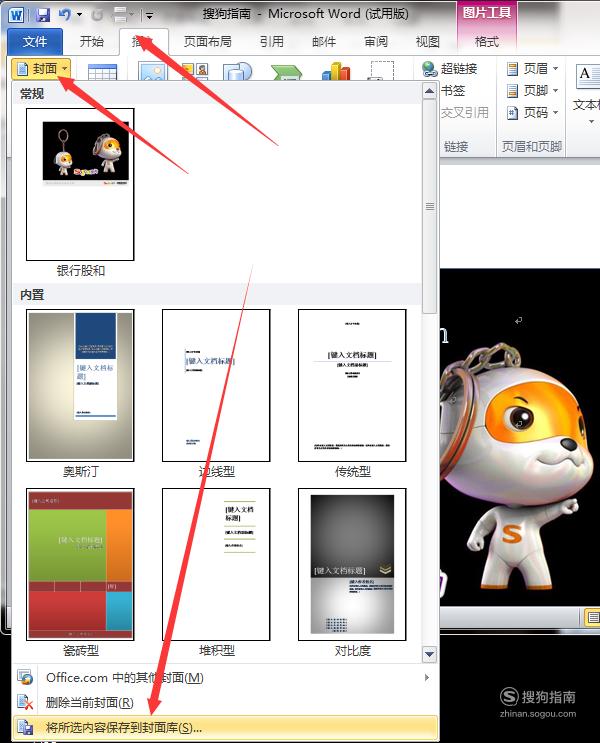
Task: Select the 传统型 cover page thumbnail
Action: click(352, 385)
